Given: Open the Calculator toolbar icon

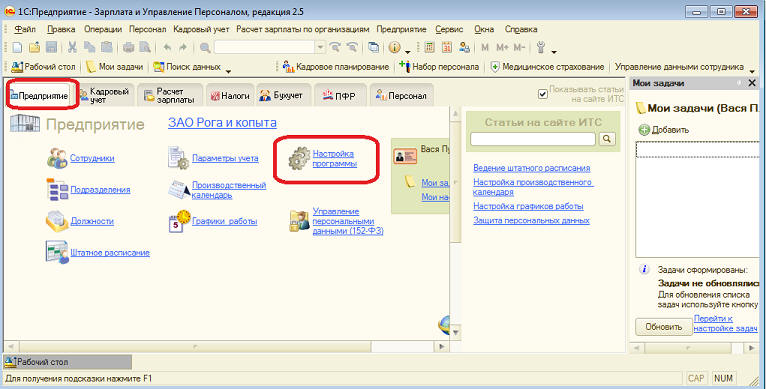Looking at the screenshot, I should (x=429, y=47).
